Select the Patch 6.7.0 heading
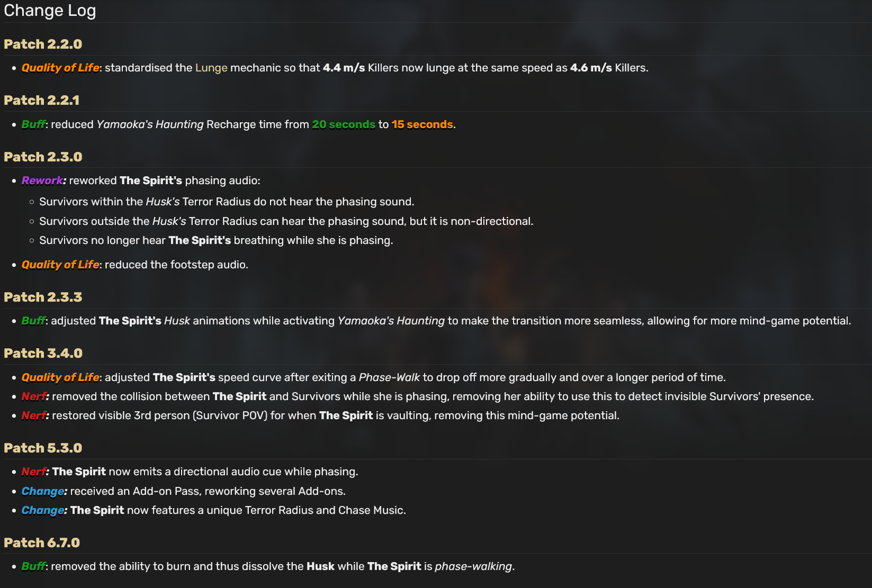 (x=42, y=542)
